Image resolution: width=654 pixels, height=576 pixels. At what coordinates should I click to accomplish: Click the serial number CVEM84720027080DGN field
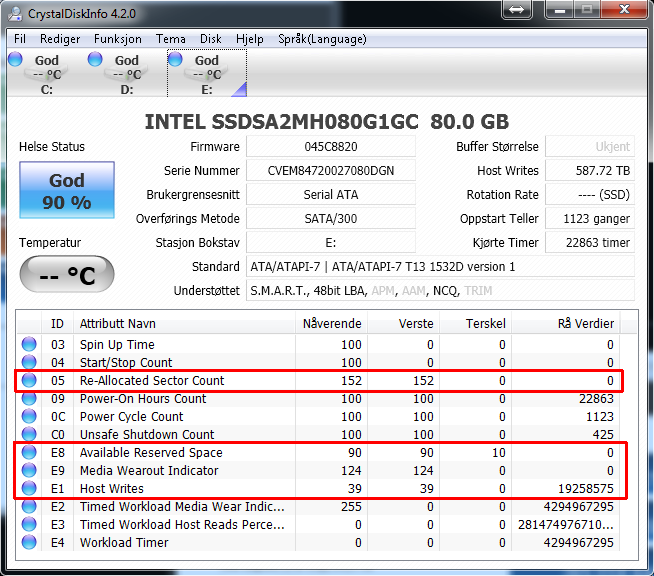[331, 171]
